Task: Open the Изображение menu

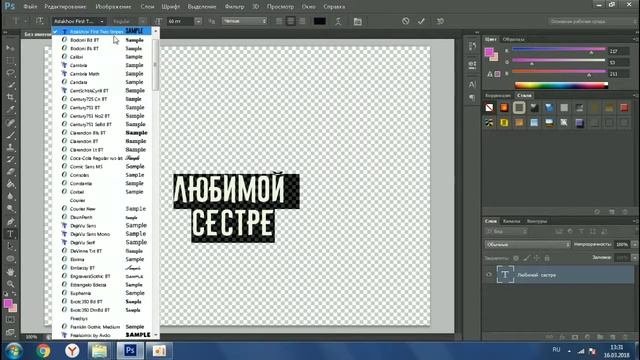Action: click(113, 7)
